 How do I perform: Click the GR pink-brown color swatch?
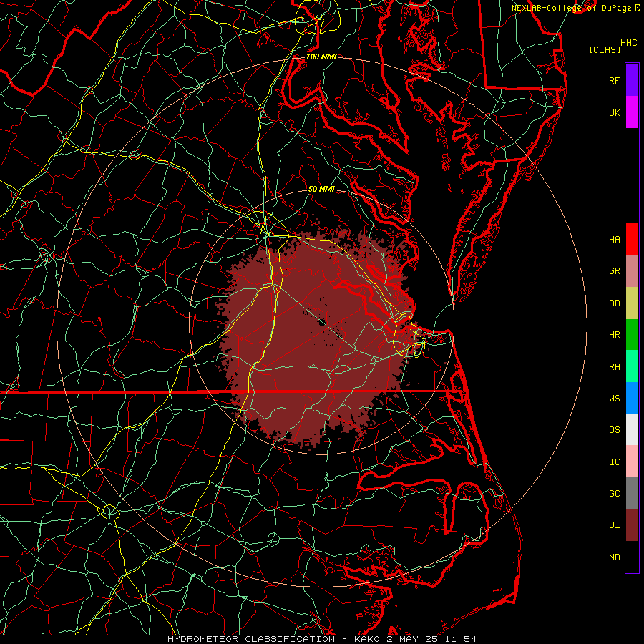click(x=632, y=271)
